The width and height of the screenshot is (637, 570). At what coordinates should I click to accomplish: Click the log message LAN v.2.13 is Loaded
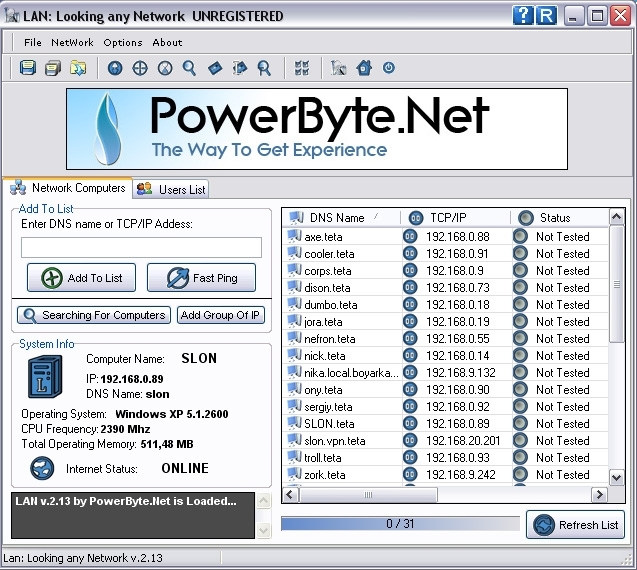point(126,501)
